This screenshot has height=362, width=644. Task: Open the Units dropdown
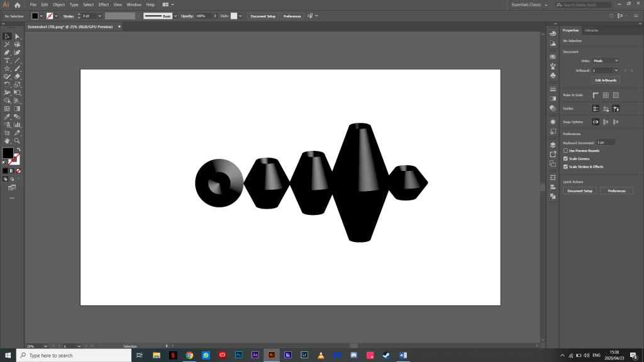[x=606, y=61]
